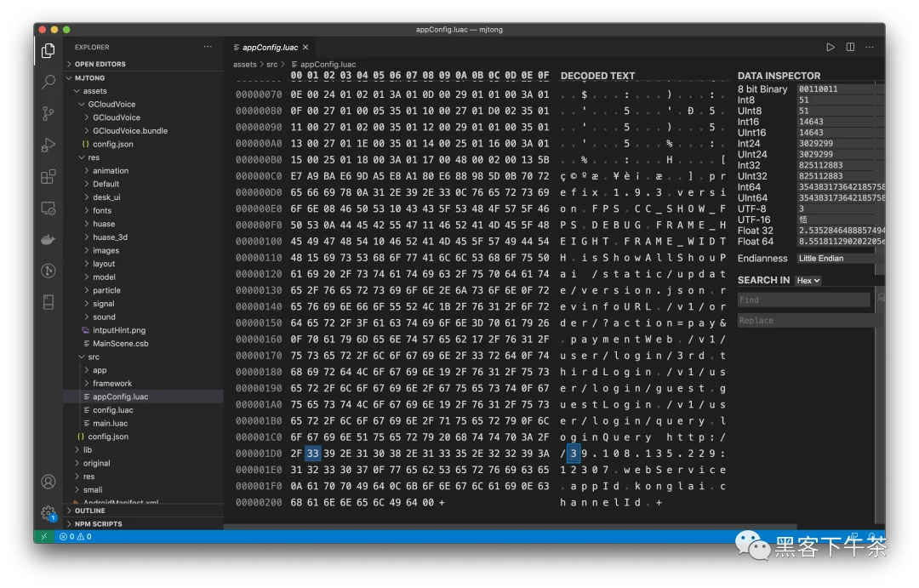Open config.json under GCloudVoice
Viewport: 919px width, 588px height.
click(144, 144)
